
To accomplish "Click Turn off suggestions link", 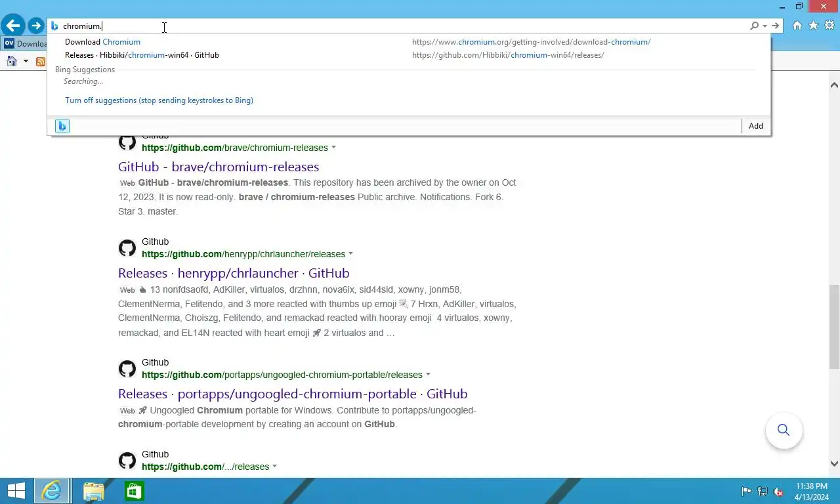I will 159,100.
